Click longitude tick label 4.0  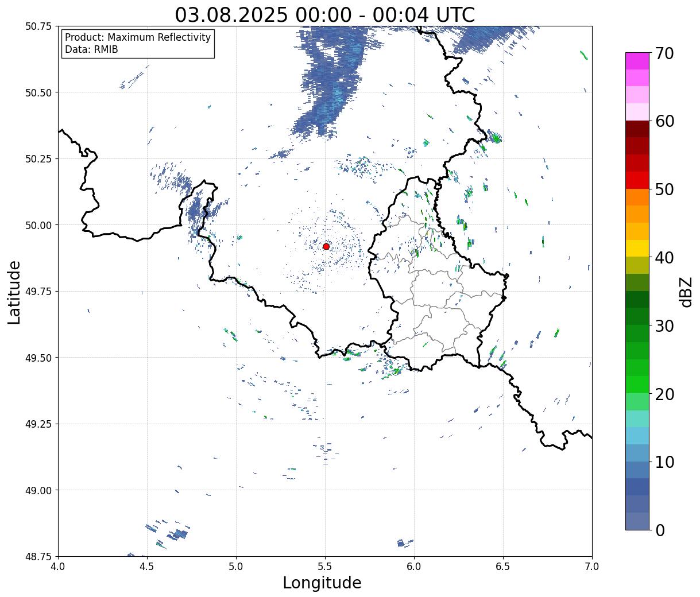pyautogui.click(x=58, y=567)
